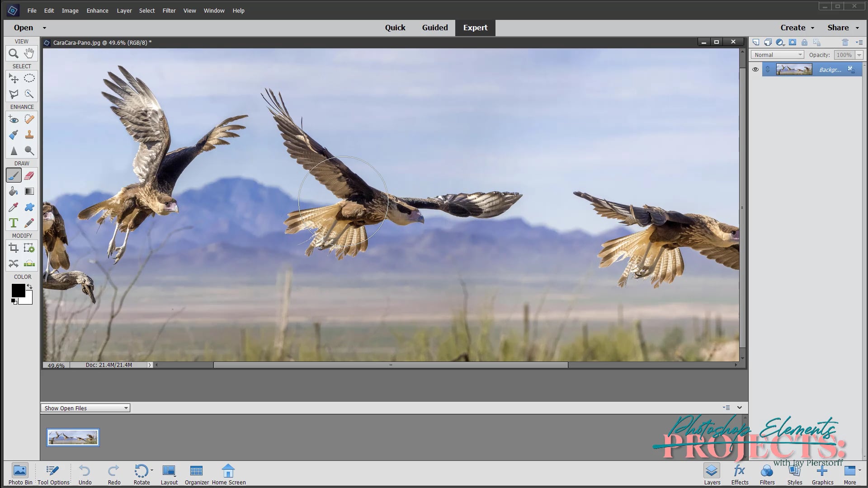This screenshot has width=868, height=488.
Task: Open the Normal blend mode dropdown
Action: [x=777, y=55]
